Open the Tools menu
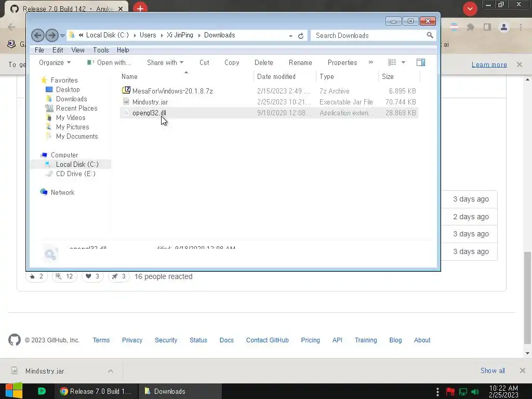The height and width of the screenshot is (399, 532). click(101, 50)
